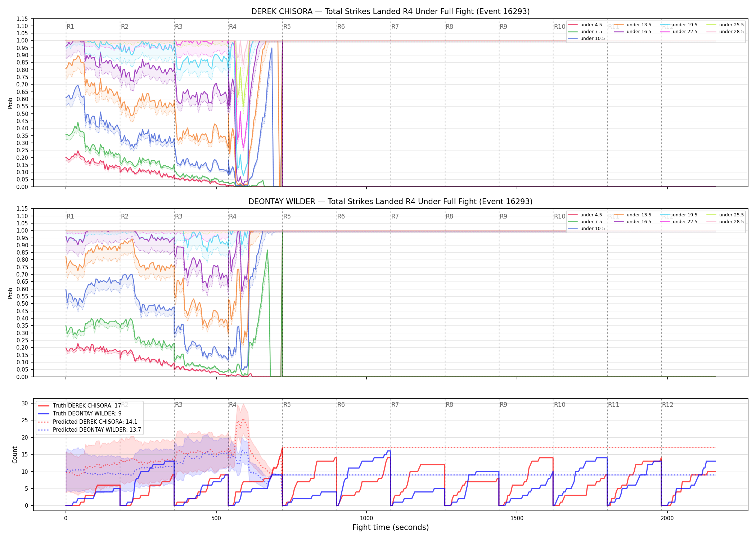Click the Deontay Wilder chart title
Image resolution: width=756 pixels, height=540 pixels.
point(391,202)
